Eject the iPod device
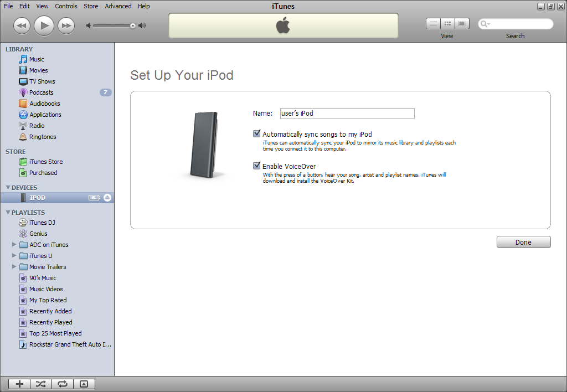 [x=107, y=198]
